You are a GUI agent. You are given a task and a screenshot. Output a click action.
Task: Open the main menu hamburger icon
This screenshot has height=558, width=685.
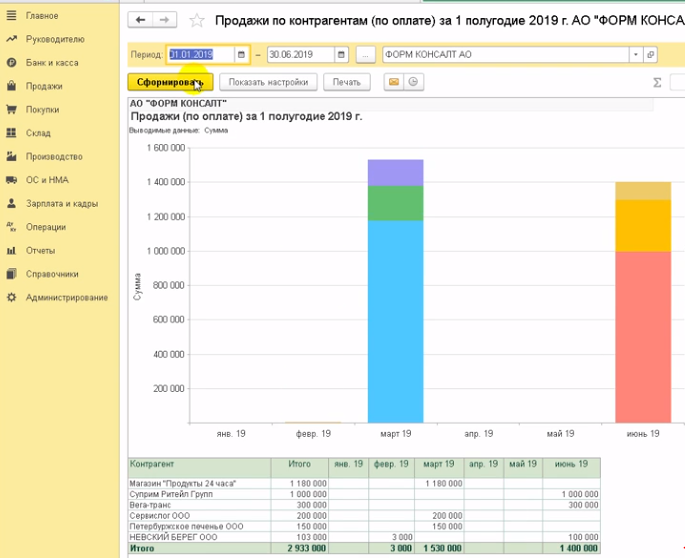point(11,15)
